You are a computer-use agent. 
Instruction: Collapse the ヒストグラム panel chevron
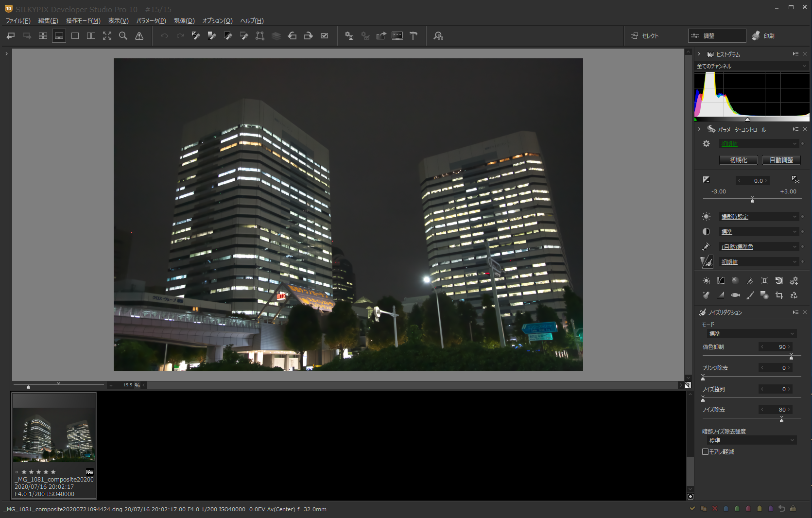[699, 54]
